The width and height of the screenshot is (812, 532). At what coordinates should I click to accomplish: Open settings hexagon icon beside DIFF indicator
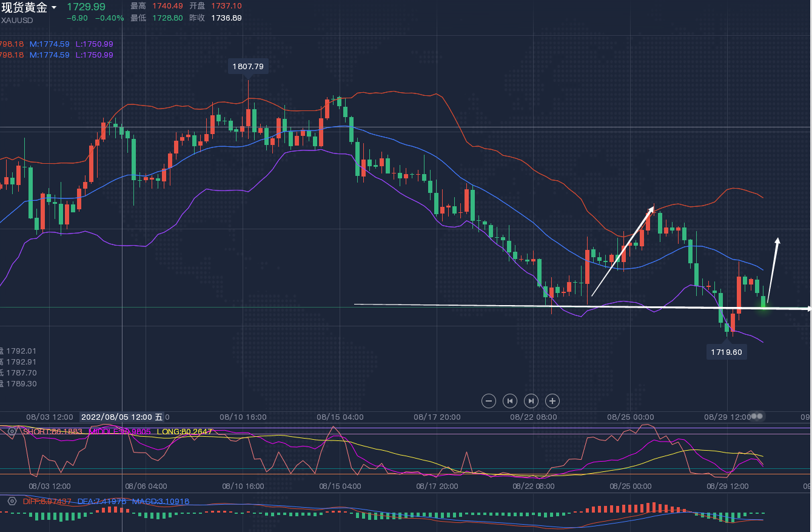point(12,501)
